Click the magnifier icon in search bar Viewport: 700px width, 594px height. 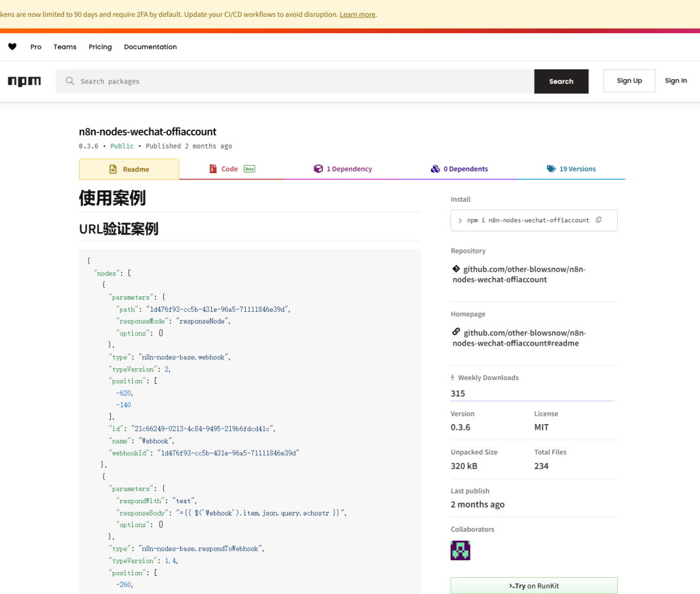click(x=70, y=81)
